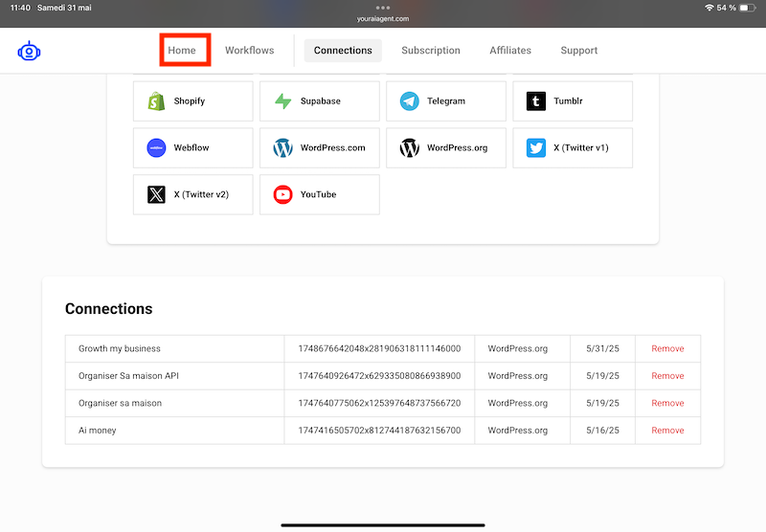766x532 pixels.
Task: Click the Organiser sa maison name cell
Action: pos(174,403)
